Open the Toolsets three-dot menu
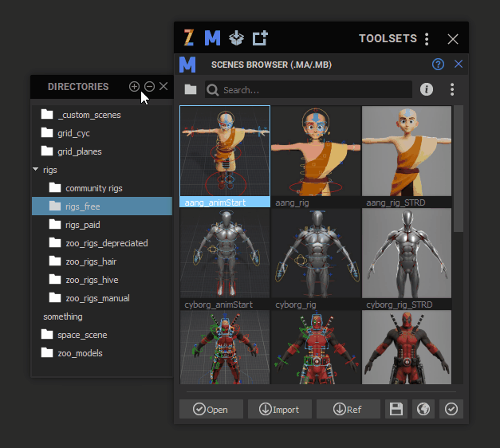 point(427,39)
